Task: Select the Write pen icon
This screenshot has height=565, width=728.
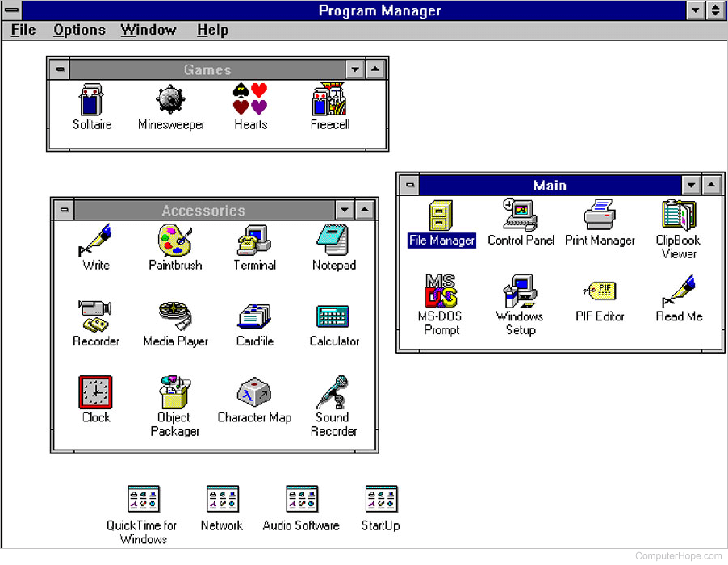Action: pyautogui.click(x=95, y=240)
